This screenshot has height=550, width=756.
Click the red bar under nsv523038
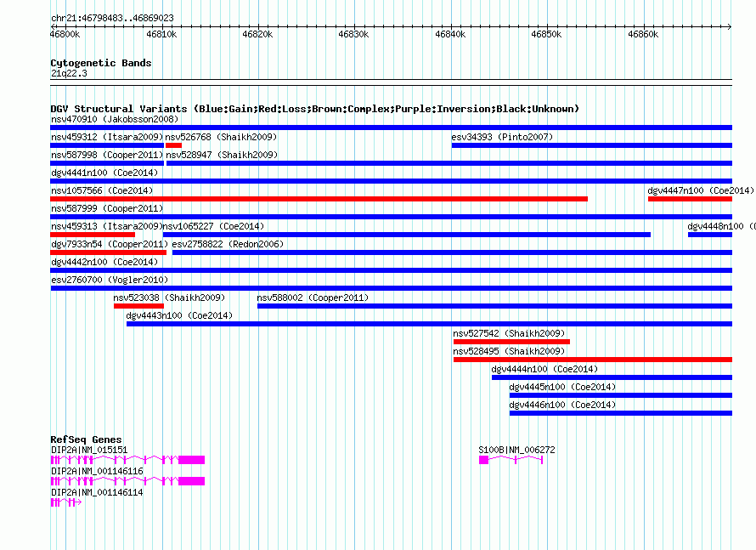point(138,306)
